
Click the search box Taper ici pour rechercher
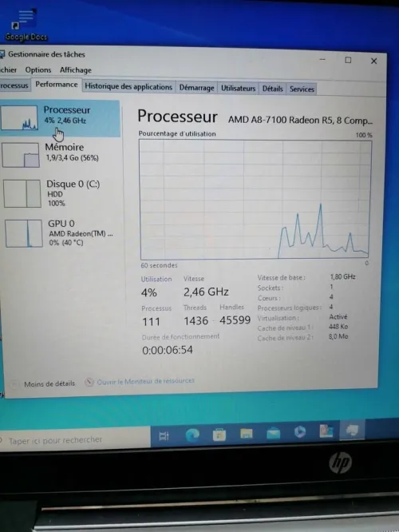click(75, 439)
